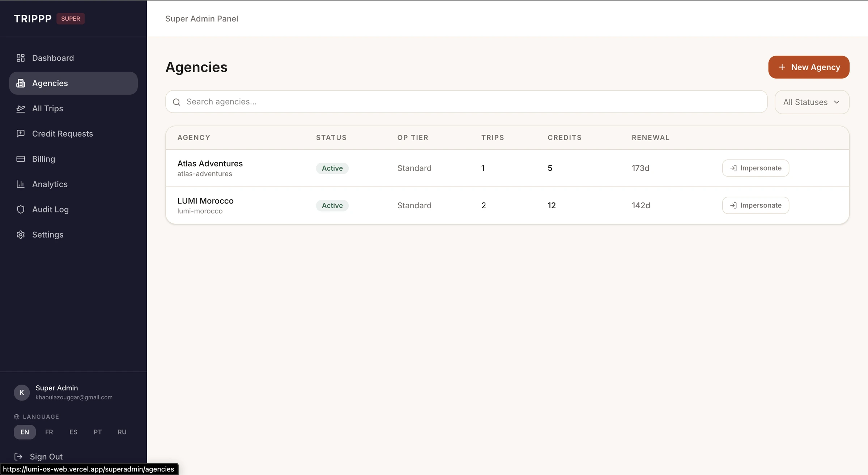Image resolution: width=868 pixels, height=475 pixels.
Task: Sign Out of the admin panel
Action: pos(39,457)
